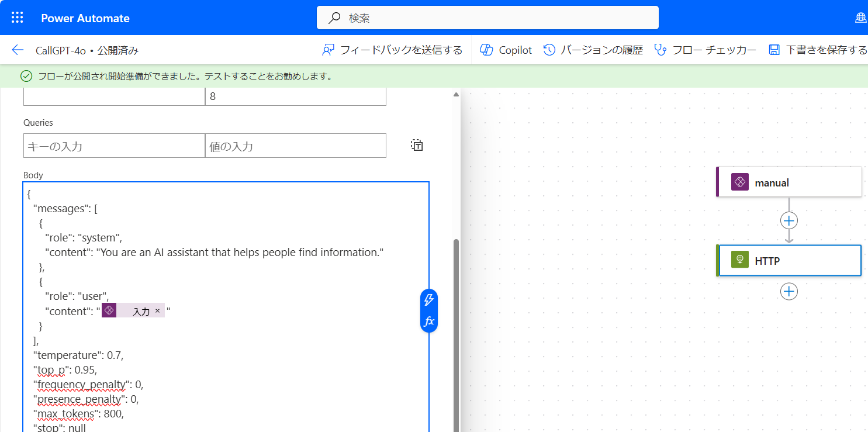This screenshot has height=432, width=868.
Task: Insert a new step below the HTTP action
Action: coord(789,291)
